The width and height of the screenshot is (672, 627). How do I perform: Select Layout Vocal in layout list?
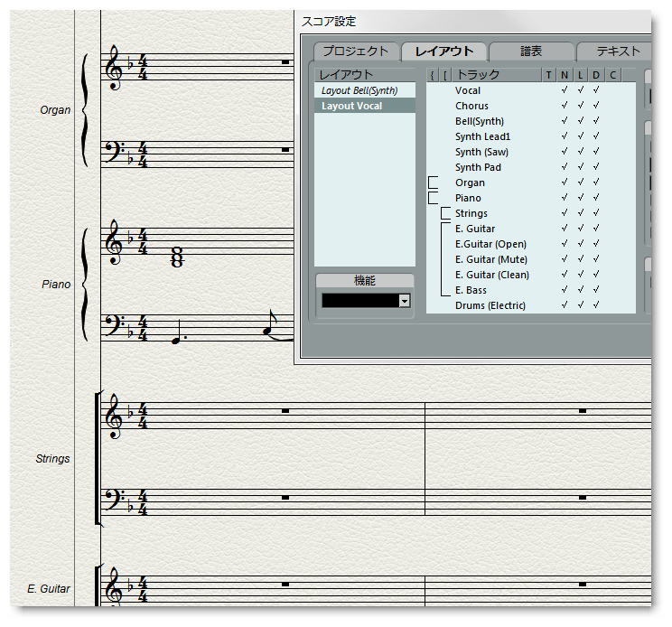point(365,106)
